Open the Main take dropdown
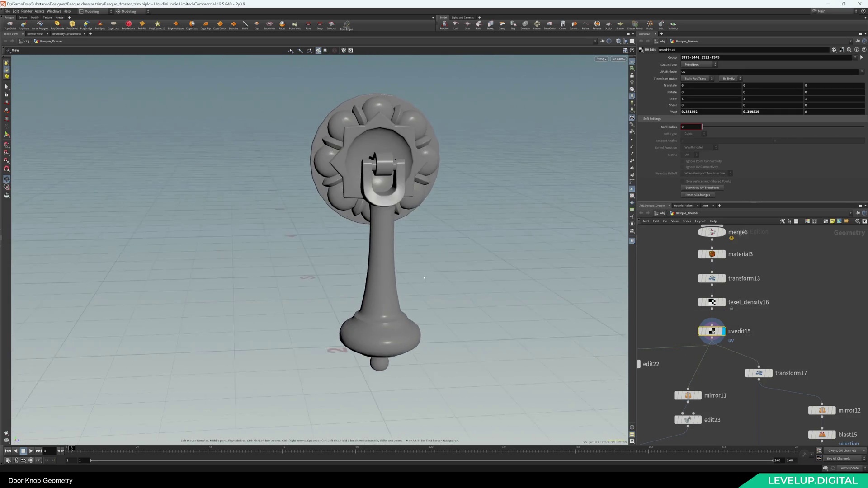This screenshot has width=868, height=488. (x=834, y=11)
